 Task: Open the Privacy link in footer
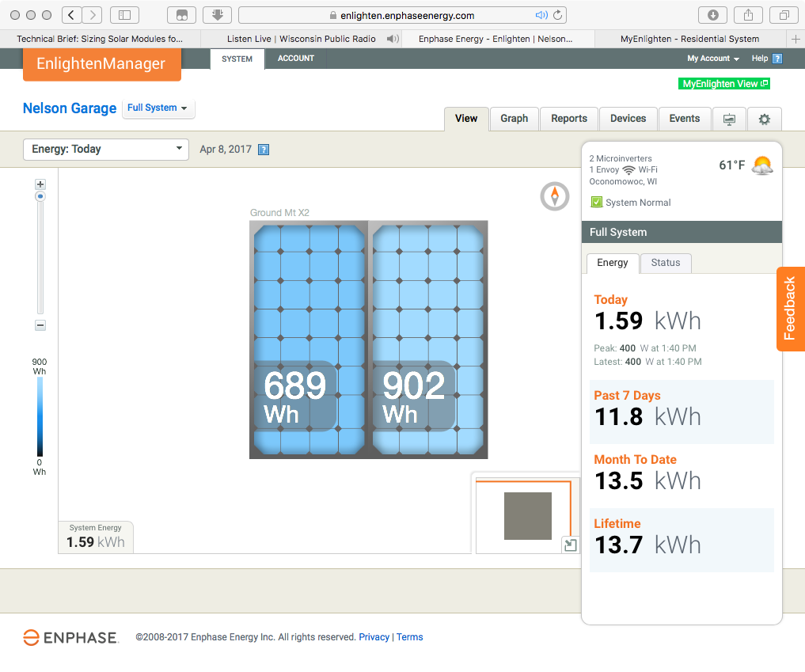click(374, 637)
